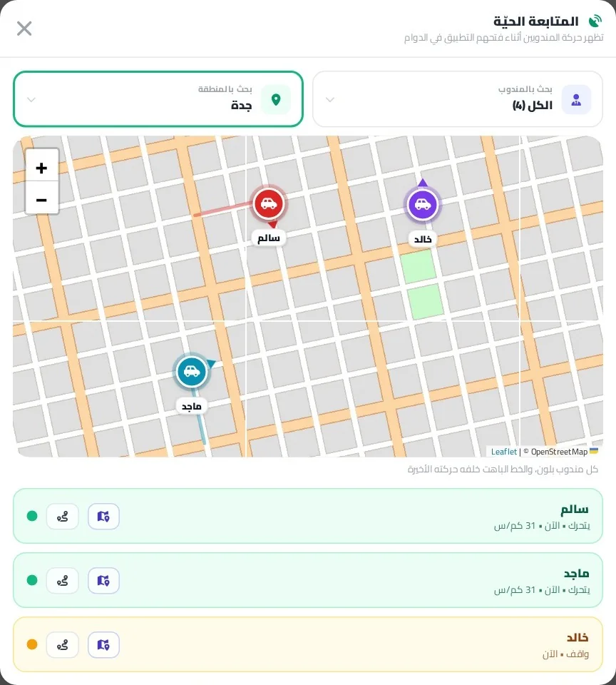
Task: Click the green status dot for سالم
Action: (32, 516)
